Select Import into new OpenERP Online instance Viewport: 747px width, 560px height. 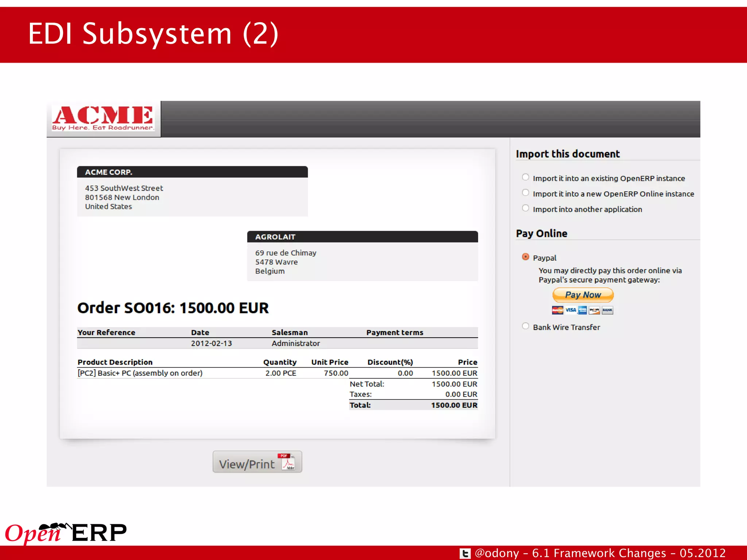pyautogui.click(x=526, y=192)
